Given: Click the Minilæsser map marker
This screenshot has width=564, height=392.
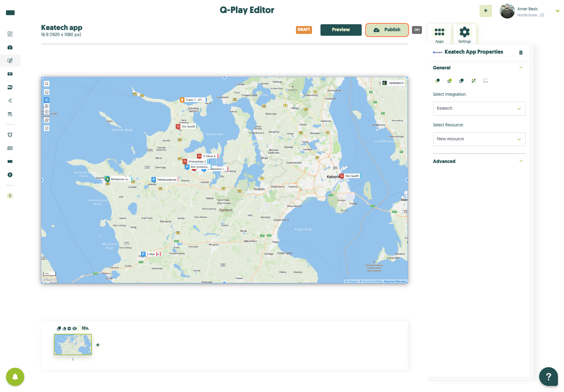Looking at the screenshot, I should [118, 179].
